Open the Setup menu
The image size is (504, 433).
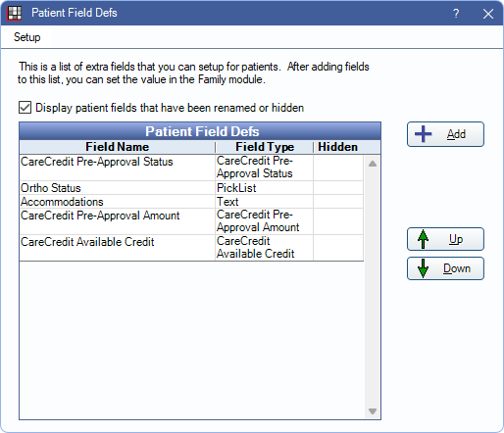[x=27, y=37]
